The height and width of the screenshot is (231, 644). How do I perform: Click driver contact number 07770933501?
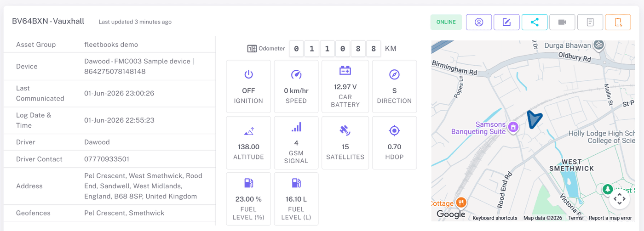click(107, 159)
